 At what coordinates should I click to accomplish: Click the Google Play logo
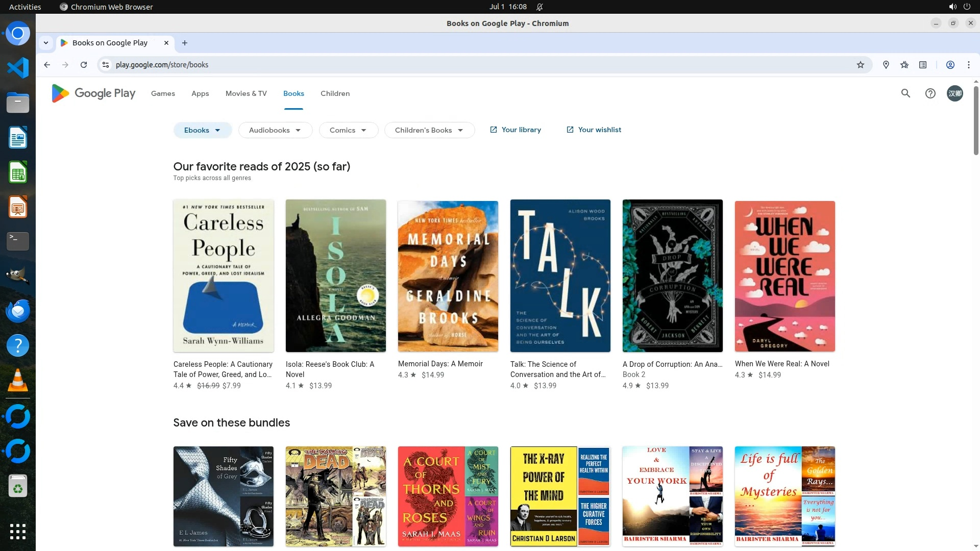(93, 93)
